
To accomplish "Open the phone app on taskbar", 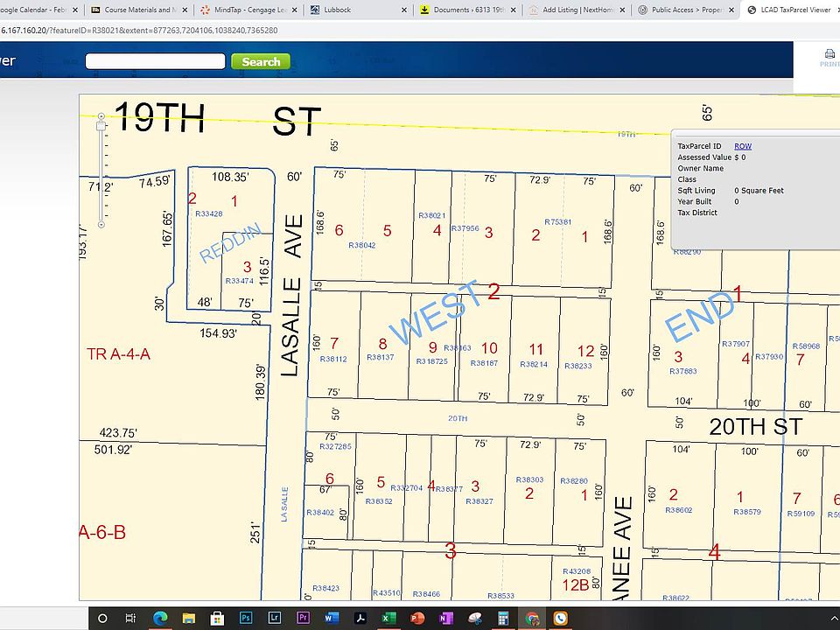I will (x=560, y=619).
